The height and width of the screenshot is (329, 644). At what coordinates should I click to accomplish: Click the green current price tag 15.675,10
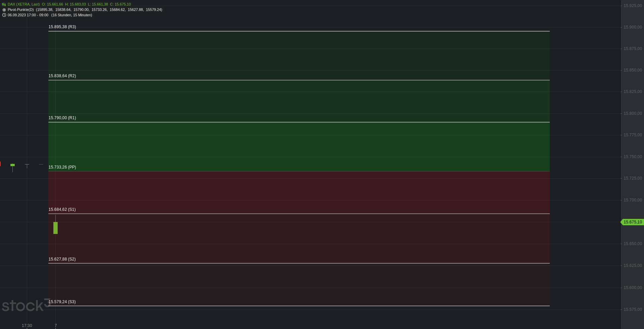click(632, 222)
